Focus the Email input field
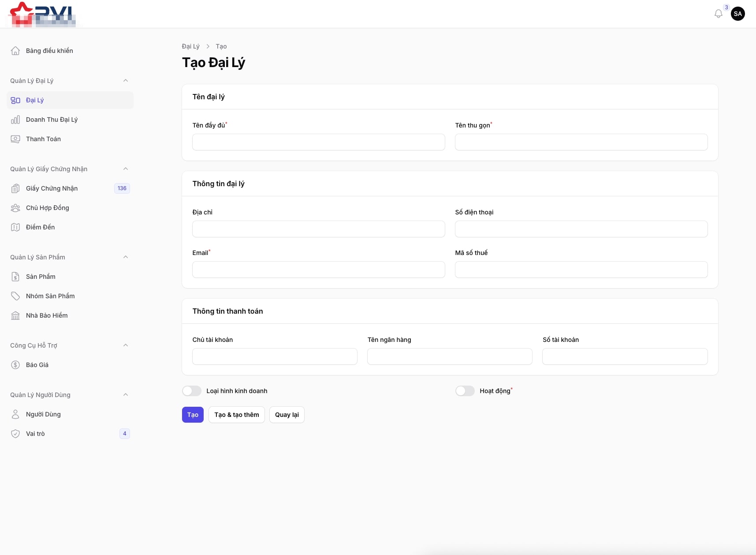This screenshot has width=756, height=555. [x=318, y=270]
